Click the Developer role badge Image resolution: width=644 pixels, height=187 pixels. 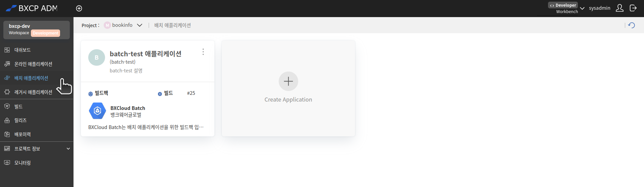coord(563,5)
